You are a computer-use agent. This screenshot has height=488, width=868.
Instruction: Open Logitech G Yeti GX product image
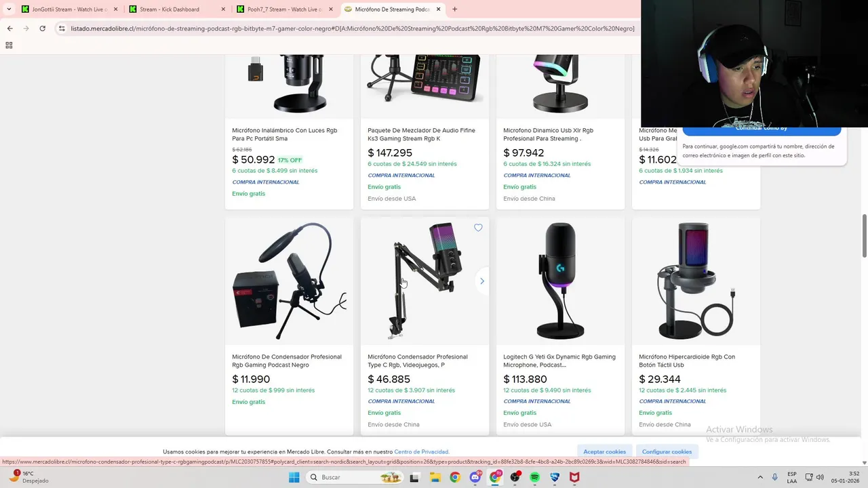pyautogui.click(x=561, y=281)
